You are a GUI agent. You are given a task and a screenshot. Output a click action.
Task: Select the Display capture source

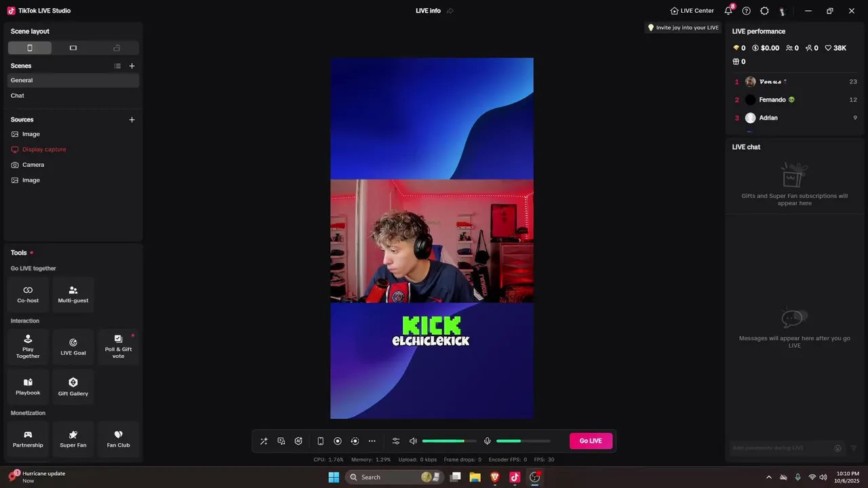73,149
